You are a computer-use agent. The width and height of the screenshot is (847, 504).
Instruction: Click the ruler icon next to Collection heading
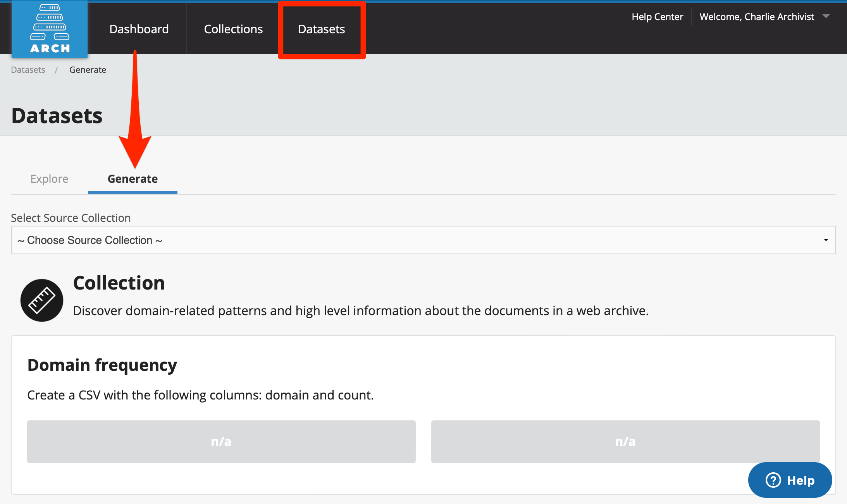[41, 300]
